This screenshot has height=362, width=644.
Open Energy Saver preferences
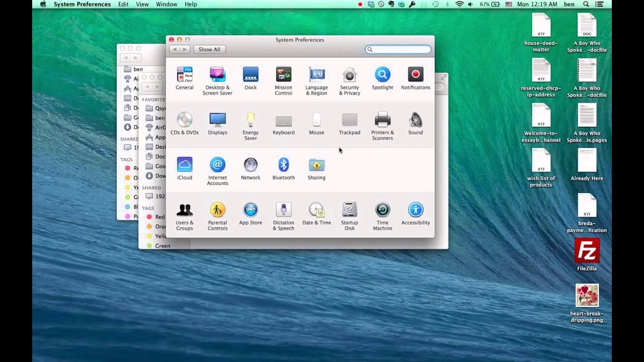point(251,126)
